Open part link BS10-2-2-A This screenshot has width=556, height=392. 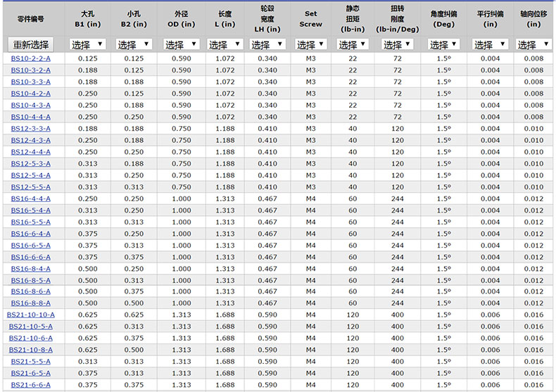[x=30, y=58]
